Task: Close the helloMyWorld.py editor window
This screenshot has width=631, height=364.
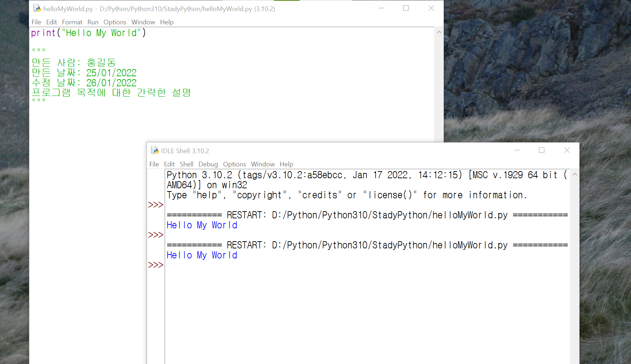Action: pyautogui.click(x=431, y=8)
